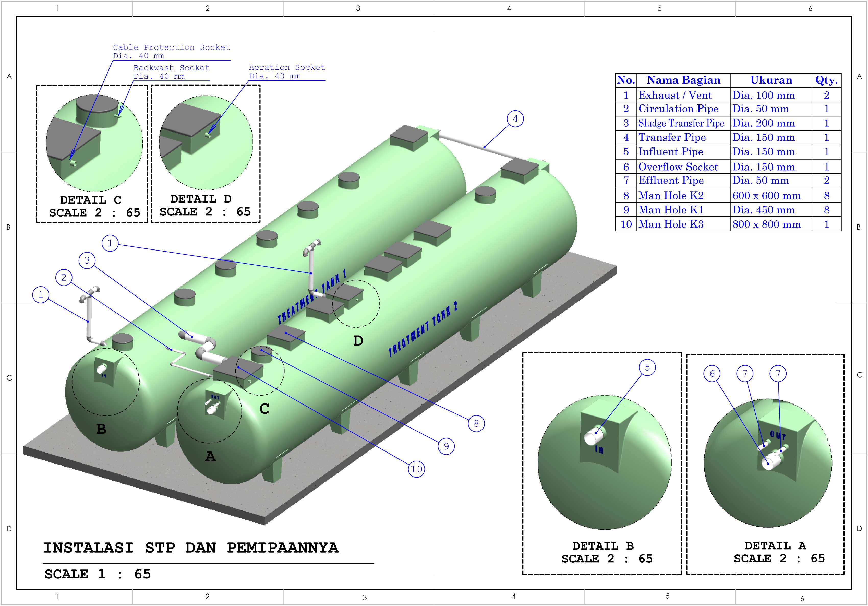Click the quantity "8" in Man Hole K2 row
The width and height of the screenshot is (868, 606).
[x=827, y=196]
